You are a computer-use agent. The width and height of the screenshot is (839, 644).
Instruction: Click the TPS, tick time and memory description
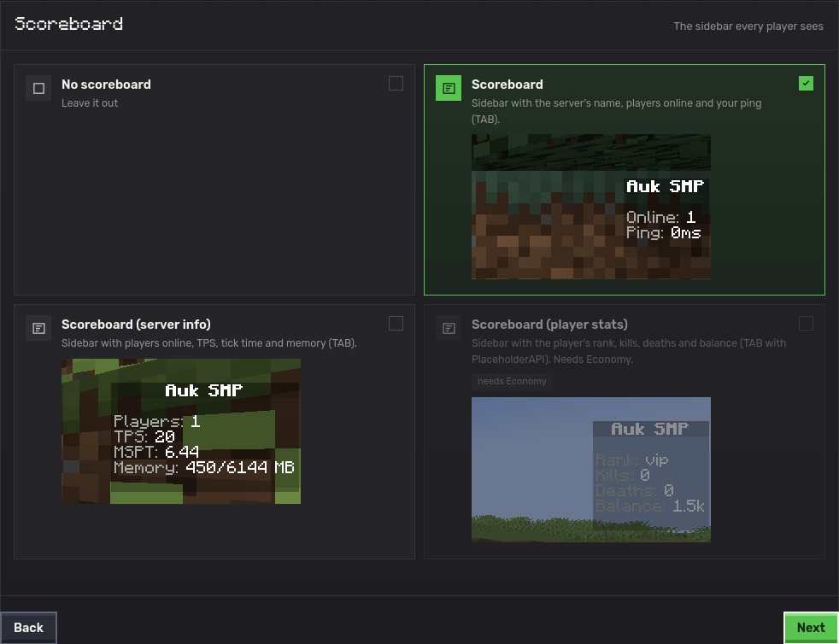point(209,343)
